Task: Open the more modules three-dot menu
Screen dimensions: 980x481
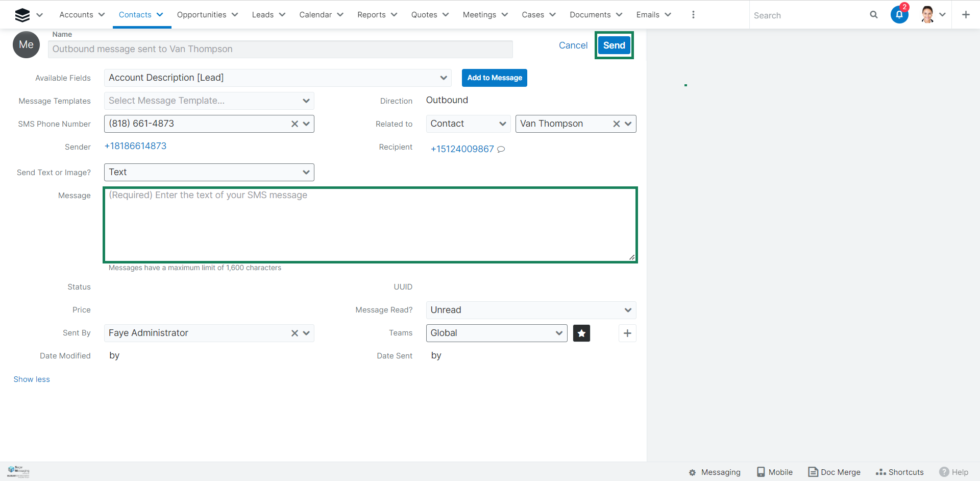Action: [x=693, y=15]
